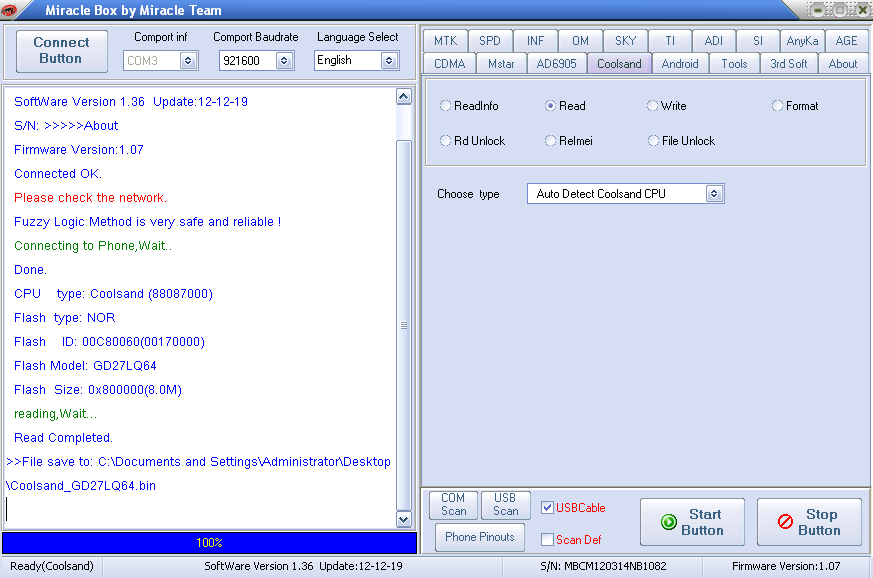Switch to the CDMA tab
Viewport: 873px width, 578px height.
449,63
